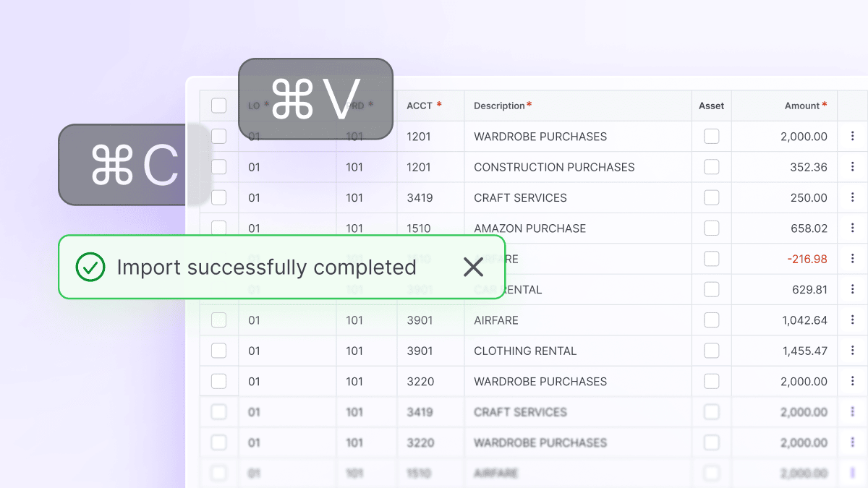Select the CLOTHING RENTAL row checkbox
868x488 pixels.
pyautogui.click(x=218, y=351)
